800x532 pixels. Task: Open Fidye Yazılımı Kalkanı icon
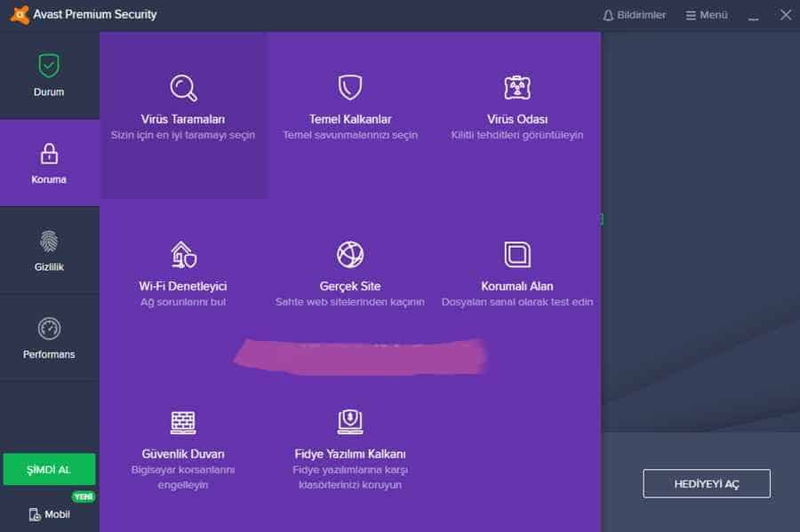coord(350,422)
